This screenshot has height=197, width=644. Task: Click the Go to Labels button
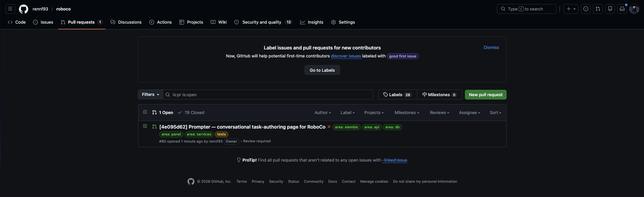click(x=322, y=70)
